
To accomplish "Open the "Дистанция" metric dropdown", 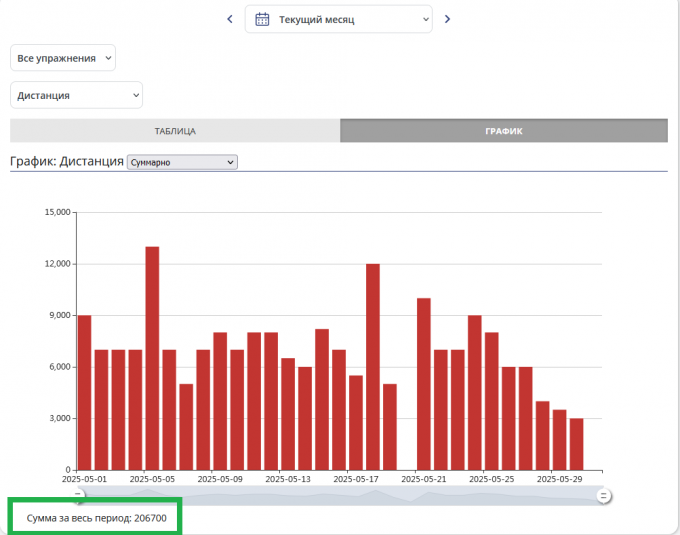I will 76,96.
